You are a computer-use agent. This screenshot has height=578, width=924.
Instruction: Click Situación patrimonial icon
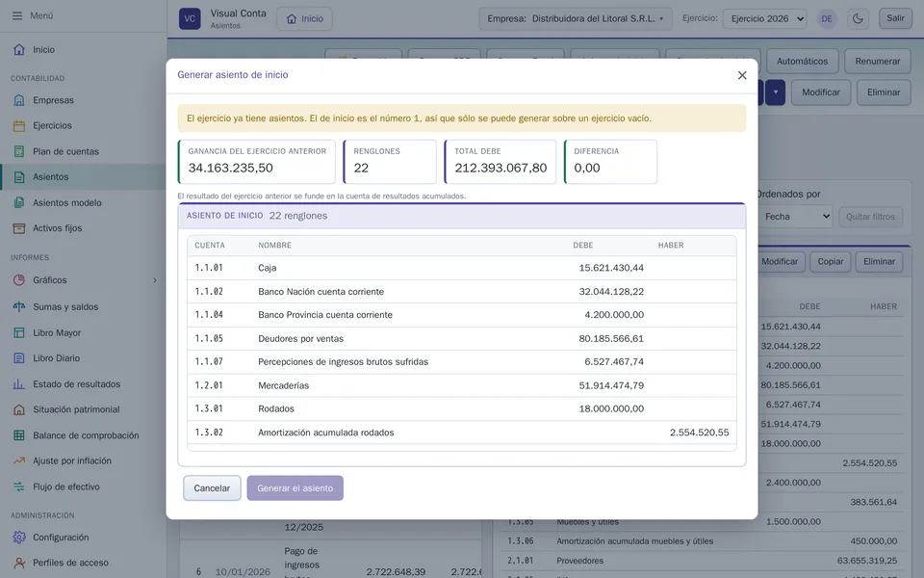(x=19, y=409)
